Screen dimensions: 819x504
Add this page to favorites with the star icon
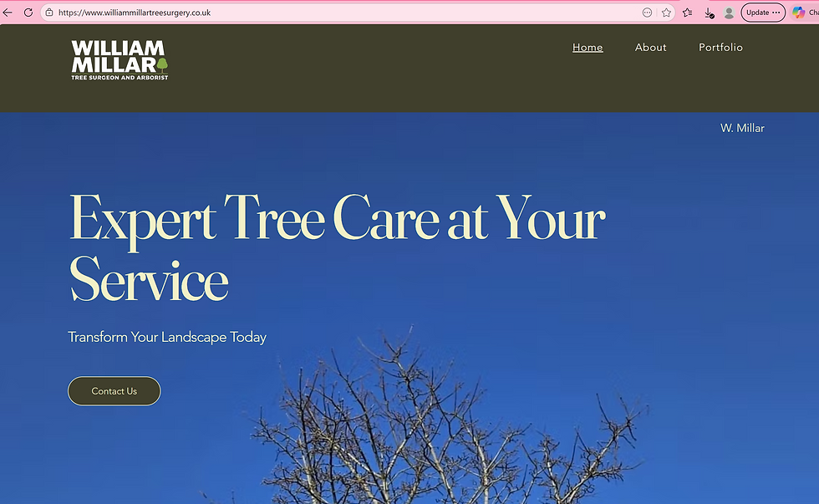pyautogui.click(x=666, y=13)
